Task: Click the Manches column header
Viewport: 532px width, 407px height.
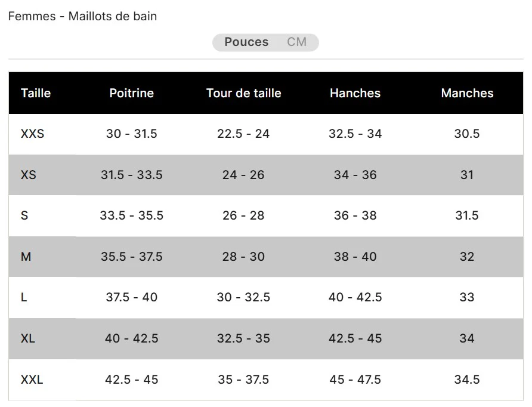Action: (x=467, y=93)
